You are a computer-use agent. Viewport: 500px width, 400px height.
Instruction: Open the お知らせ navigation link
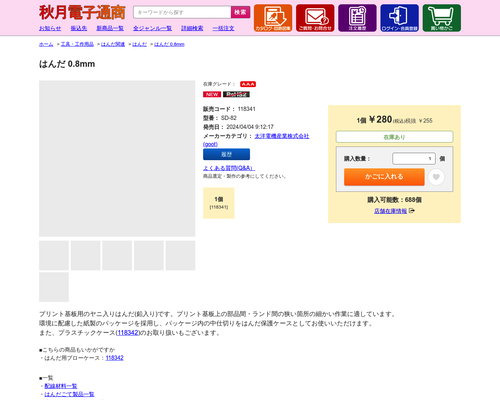tap(50, 28)
